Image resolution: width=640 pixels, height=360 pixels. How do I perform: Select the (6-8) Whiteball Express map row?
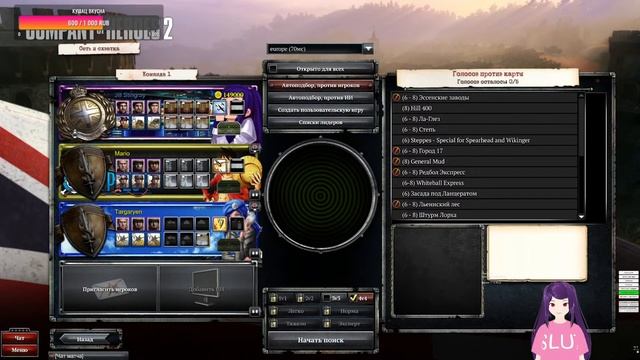tap(484, 183)
